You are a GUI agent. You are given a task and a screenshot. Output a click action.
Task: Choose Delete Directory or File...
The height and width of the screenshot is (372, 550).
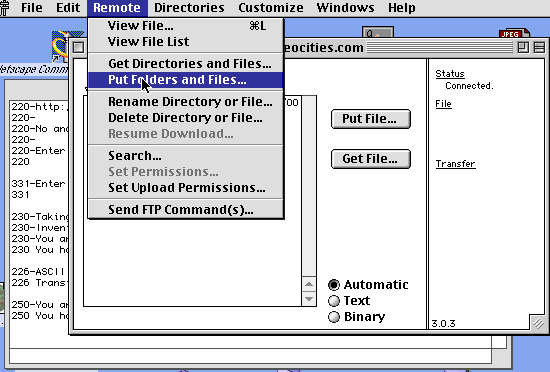click(186, 118)
